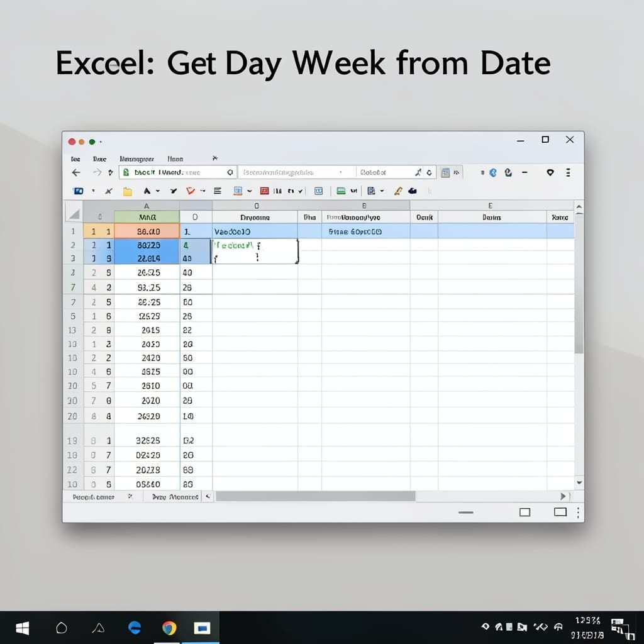This screenshot has width=644, height=644.
Task: Click the vertical scrollbar thumb
Action: tap(579, 284)
